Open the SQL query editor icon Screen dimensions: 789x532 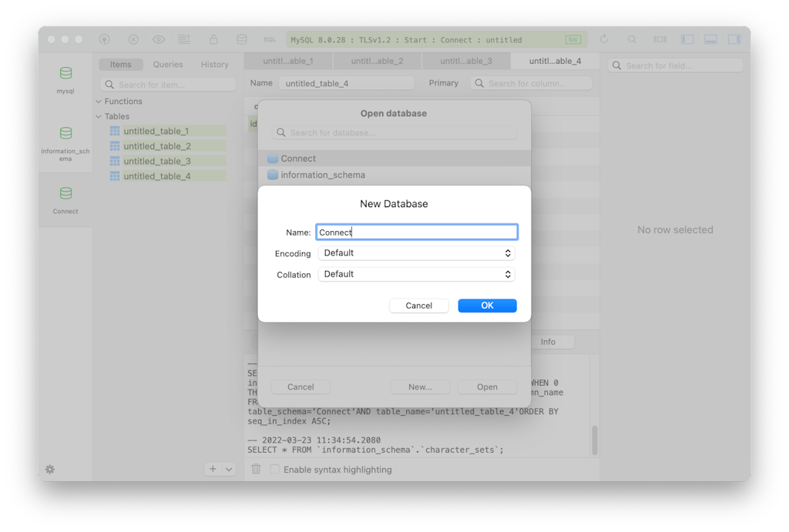pos(270,39)
